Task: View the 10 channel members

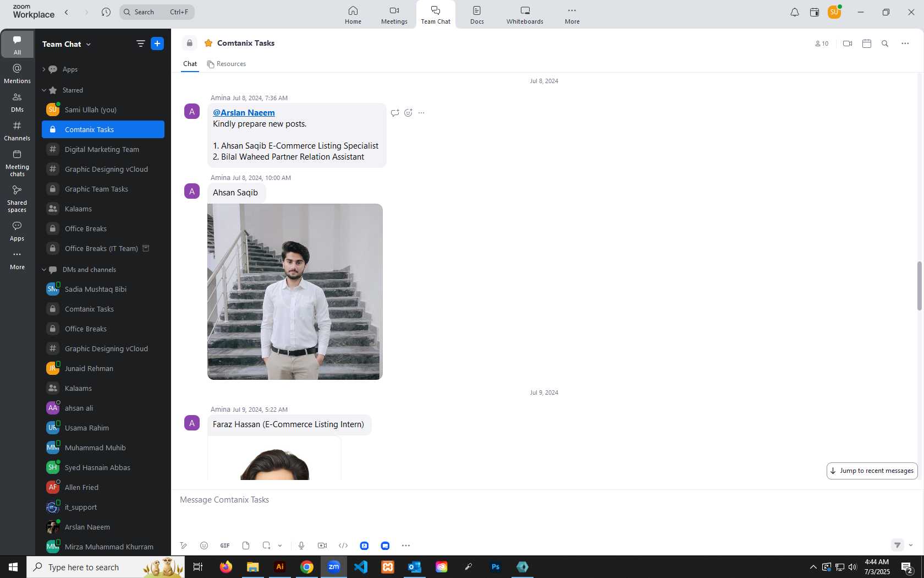Action: click(x=822, y=43)
